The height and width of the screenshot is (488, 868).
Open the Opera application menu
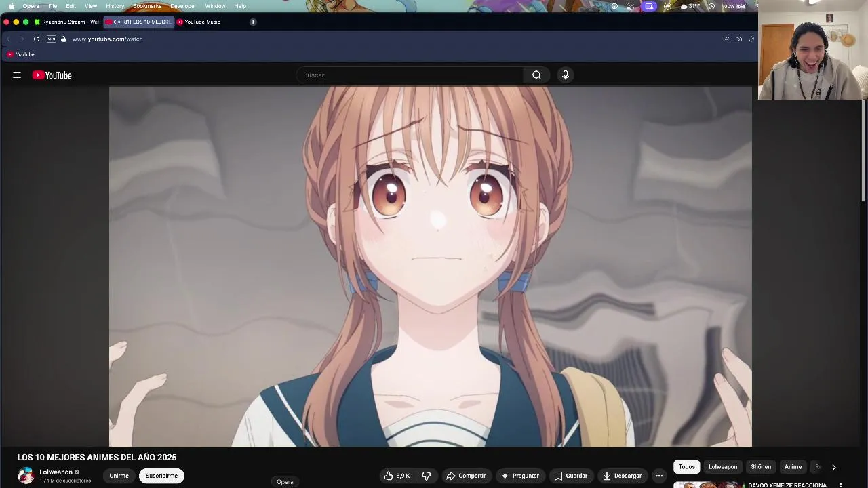coord(31,6)
